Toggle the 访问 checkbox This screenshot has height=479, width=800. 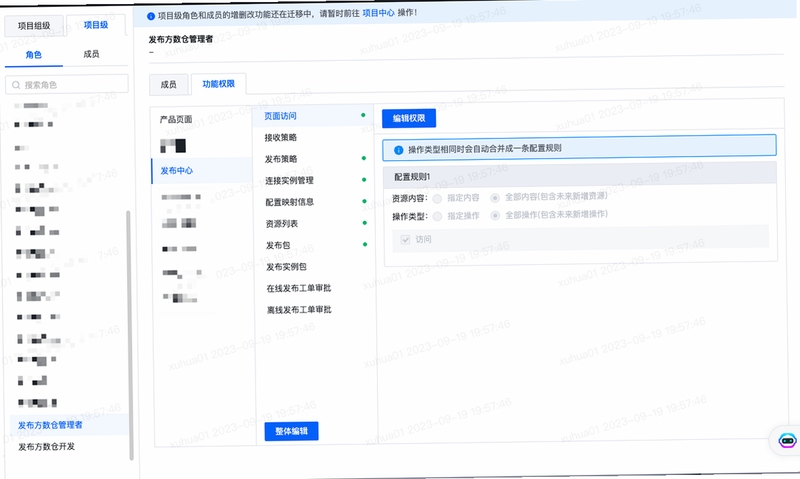406,239
